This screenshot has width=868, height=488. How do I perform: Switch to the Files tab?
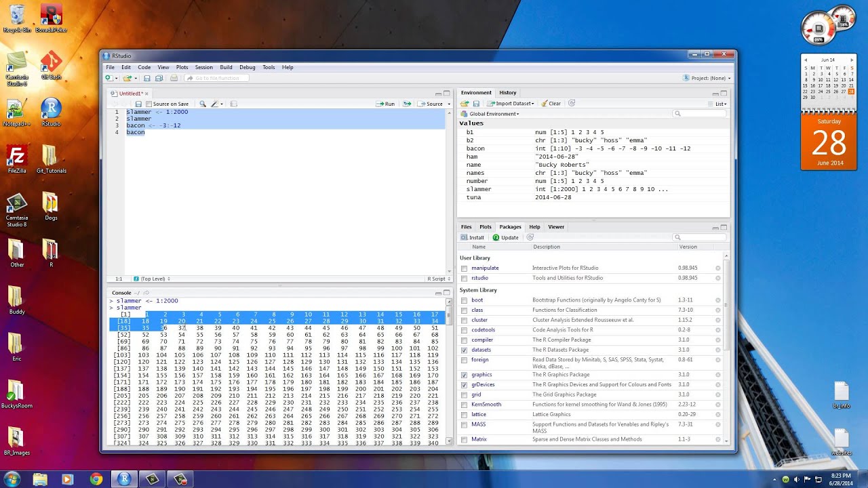tap(467, 227)
